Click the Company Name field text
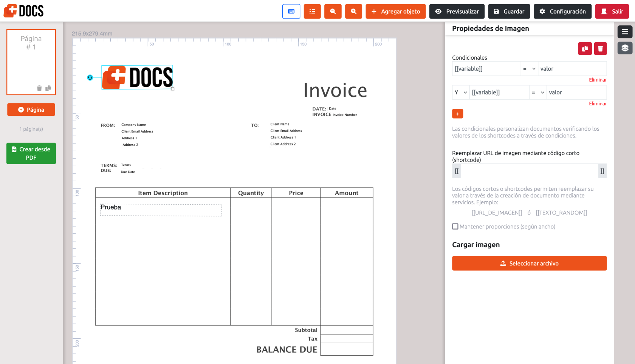 click(x=133, y=125)
